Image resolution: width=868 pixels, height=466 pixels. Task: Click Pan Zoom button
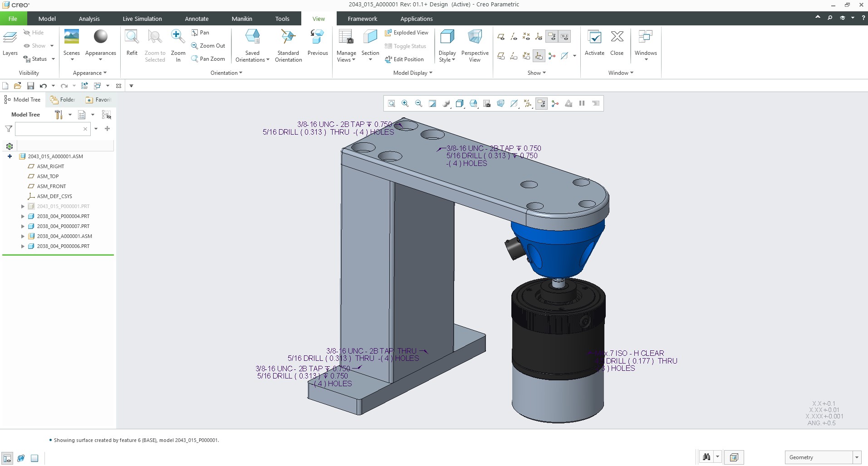pos(208,59)
